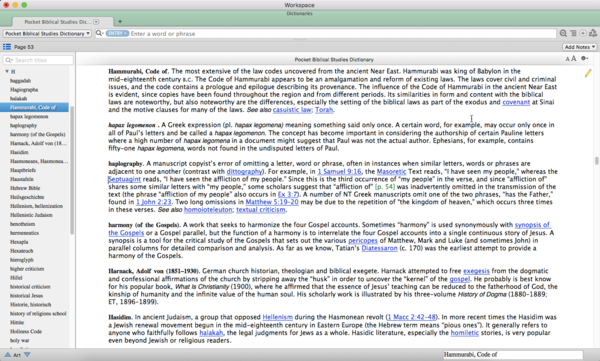
Task: Select hapax legomenon in the sidebar
Action: coord(29,116)
